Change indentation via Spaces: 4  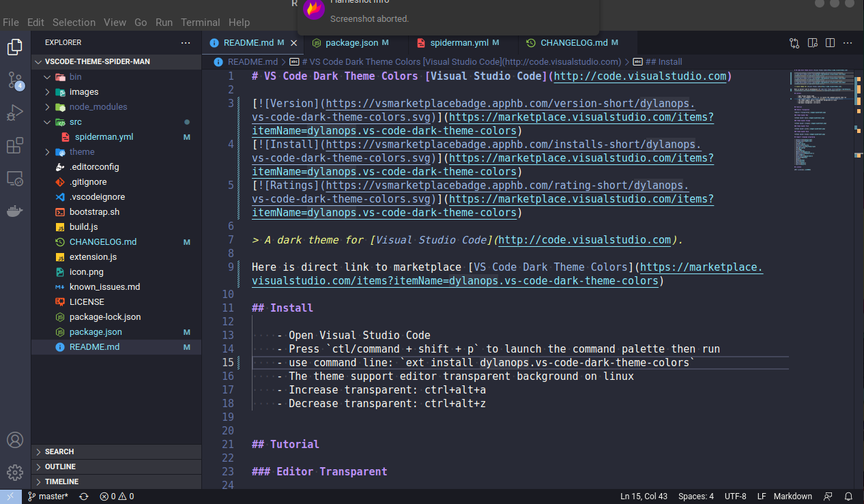click(696, 496)
